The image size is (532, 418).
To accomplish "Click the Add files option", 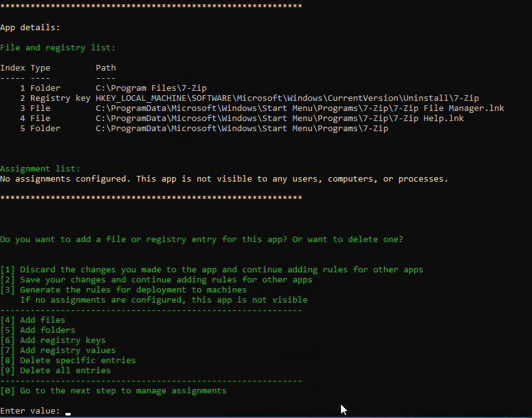I will click(33, 320).
